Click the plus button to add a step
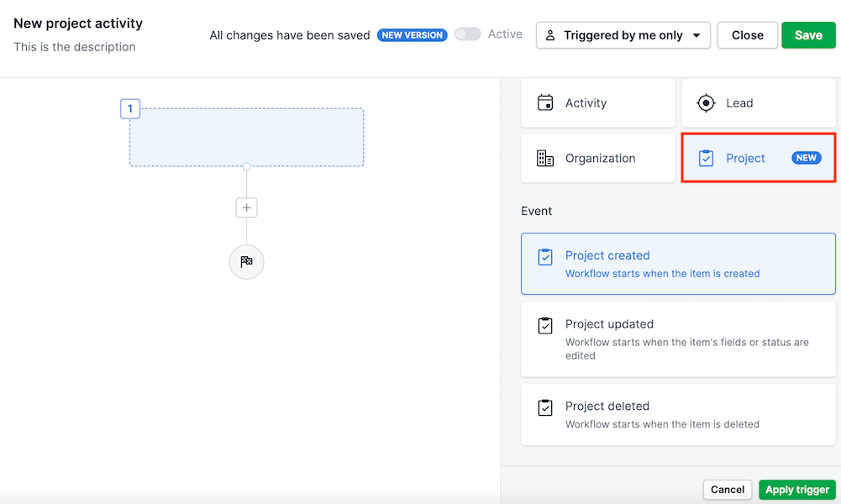The height and width of the screenshot is (504, 841). tap(246, 207)
